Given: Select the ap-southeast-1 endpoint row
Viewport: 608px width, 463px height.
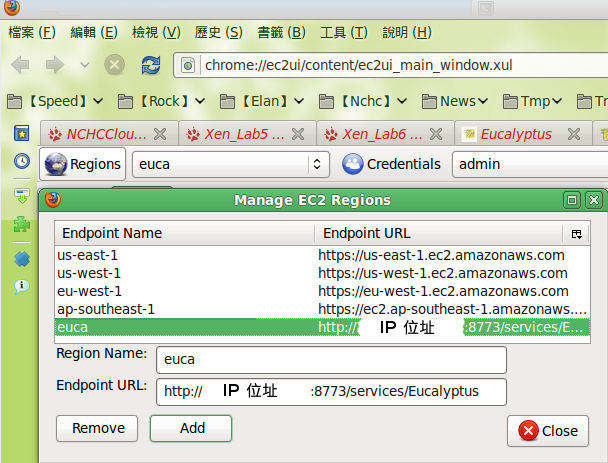Looking at the screenshot, I should (x=322, y=309).
